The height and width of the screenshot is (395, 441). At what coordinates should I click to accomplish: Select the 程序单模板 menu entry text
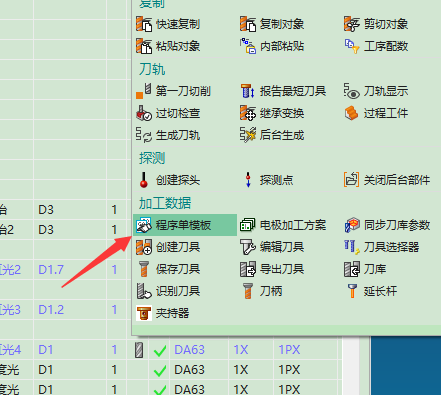(x=183, y=225)
